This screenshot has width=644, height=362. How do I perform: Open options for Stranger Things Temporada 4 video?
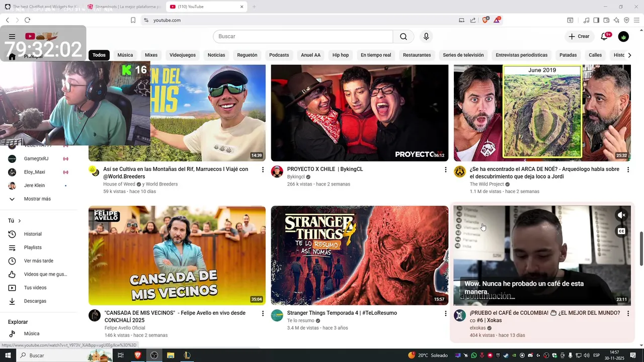click(445, 314)
